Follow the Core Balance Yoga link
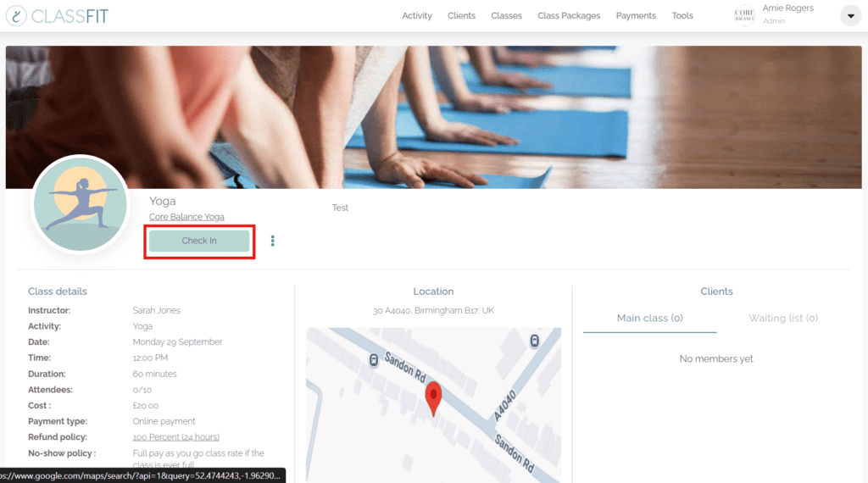 click(186, 217)
